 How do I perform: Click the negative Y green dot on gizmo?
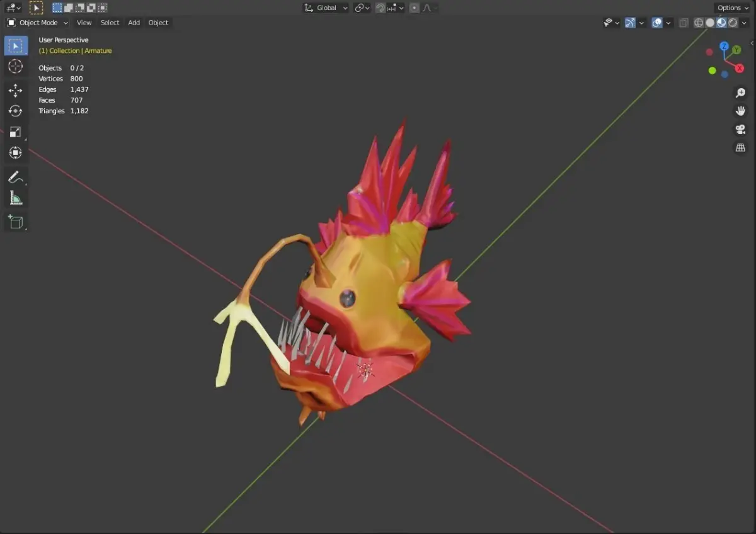pos(712,71)
